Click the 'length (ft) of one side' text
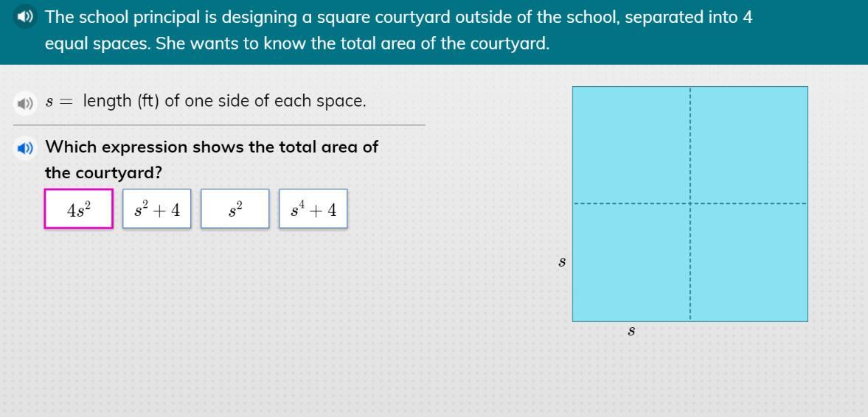The image size is (868, 417). 225,101
